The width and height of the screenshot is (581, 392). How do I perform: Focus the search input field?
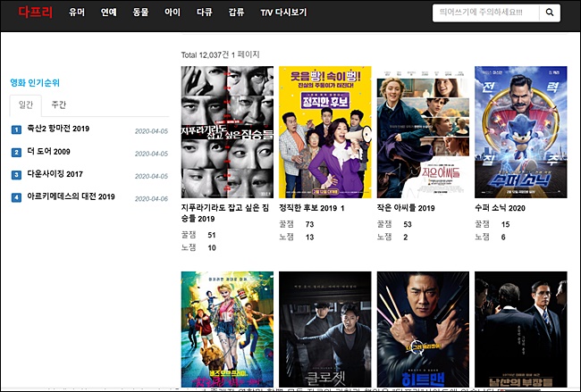pyautogui.click(x=485, y=13)
